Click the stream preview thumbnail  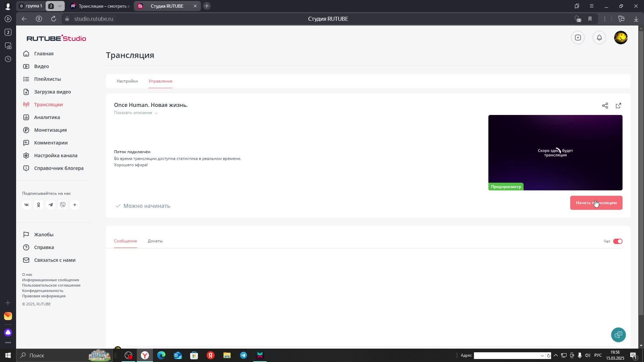click(x=555, y=153)
